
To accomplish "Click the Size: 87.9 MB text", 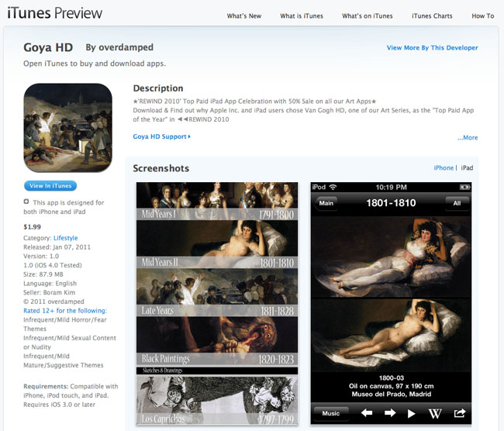I will pos(43,274).
